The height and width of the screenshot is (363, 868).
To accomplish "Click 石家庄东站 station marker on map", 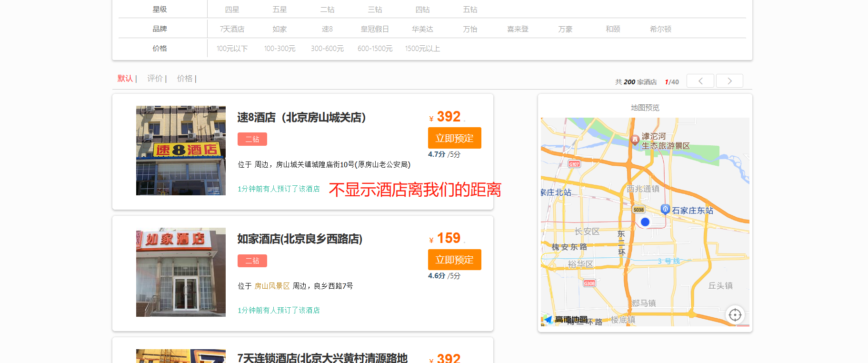I will pos(665,209).
